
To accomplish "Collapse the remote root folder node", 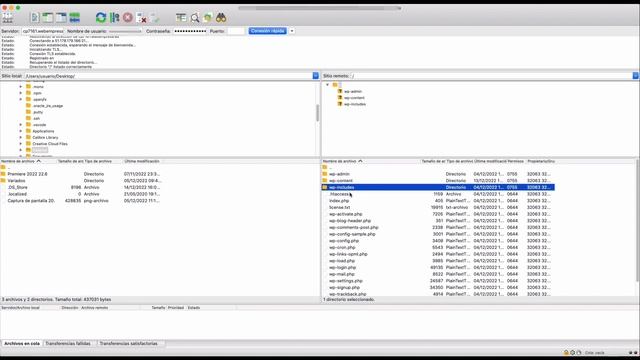I will click(x=327, y=85).
